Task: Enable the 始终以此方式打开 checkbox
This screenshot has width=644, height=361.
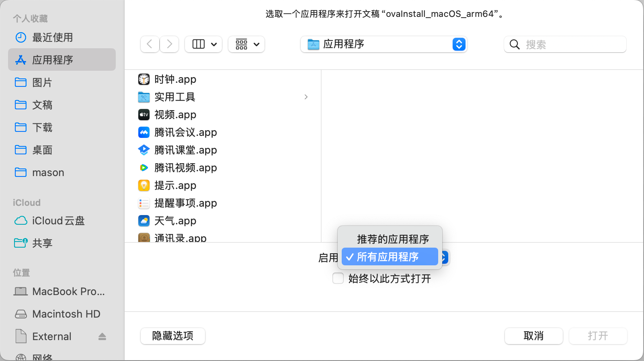Action: (x=338, y=278)
